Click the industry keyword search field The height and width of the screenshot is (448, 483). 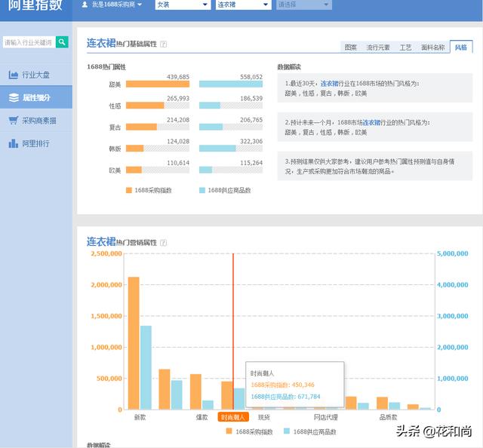pos(29,42)
